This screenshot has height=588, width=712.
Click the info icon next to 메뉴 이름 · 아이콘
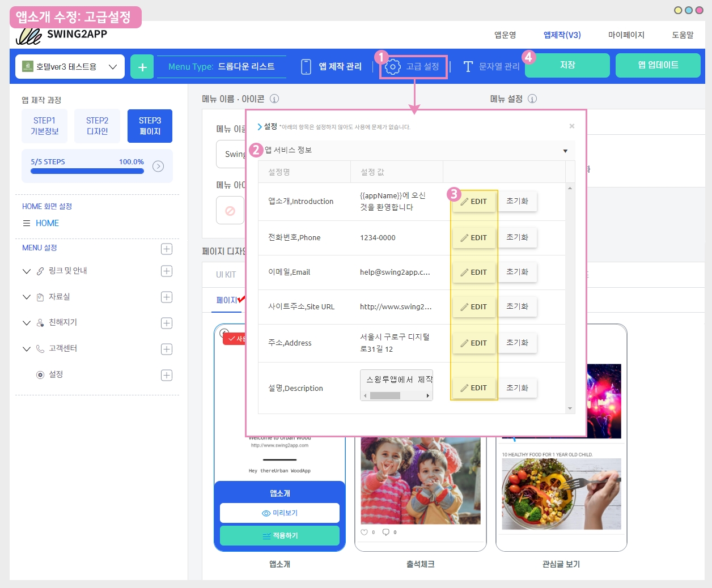[274, 99]
